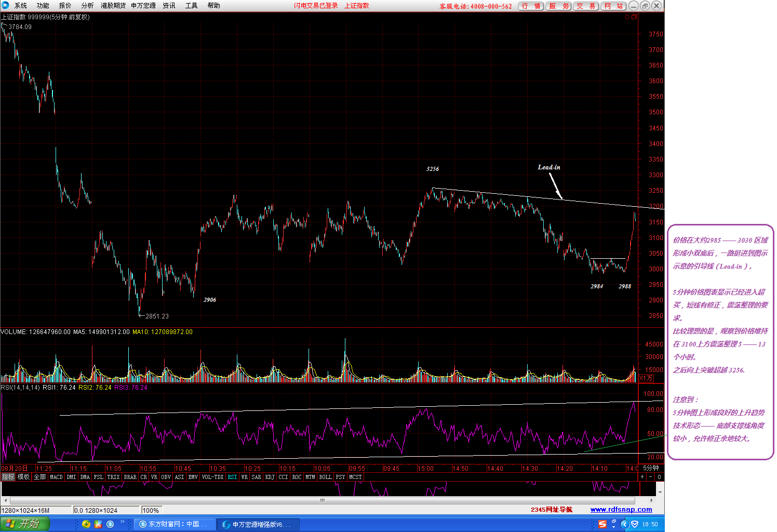Click the Windows 开始 start button
777x532 pixels.
[24, 524]
